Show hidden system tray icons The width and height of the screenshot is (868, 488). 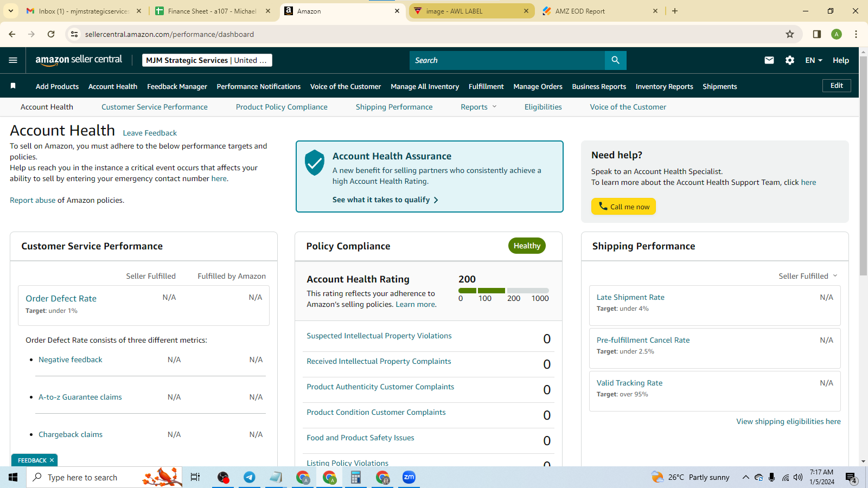pyautogui.click(x=746, y=478)
